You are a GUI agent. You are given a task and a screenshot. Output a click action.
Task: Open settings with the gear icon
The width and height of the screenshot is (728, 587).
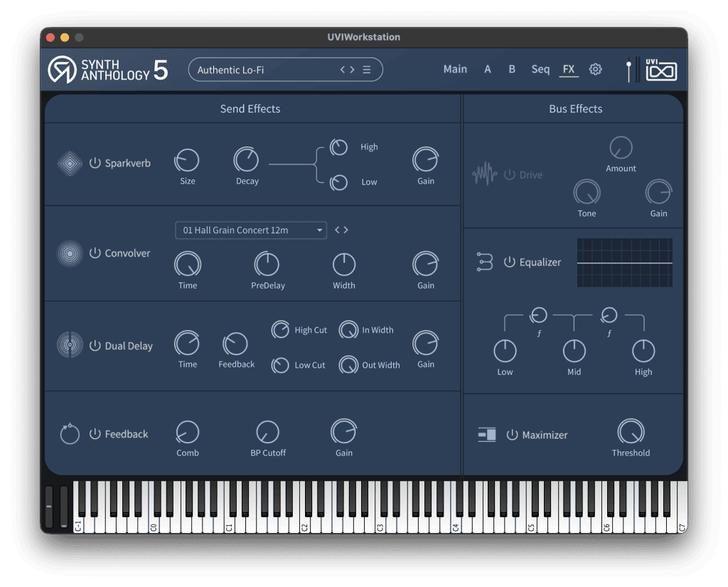click(x=595, y=69)
